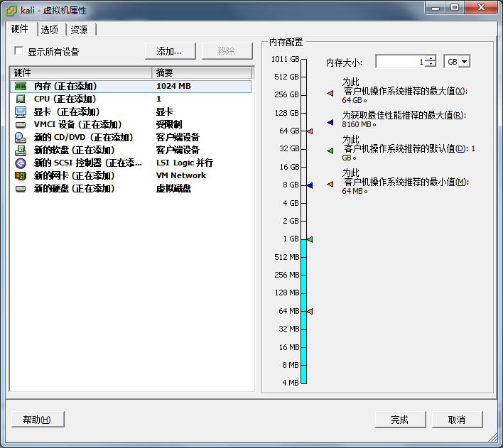Set memory slider at 512 MB tick
The image size is (503, 448).
303,257
